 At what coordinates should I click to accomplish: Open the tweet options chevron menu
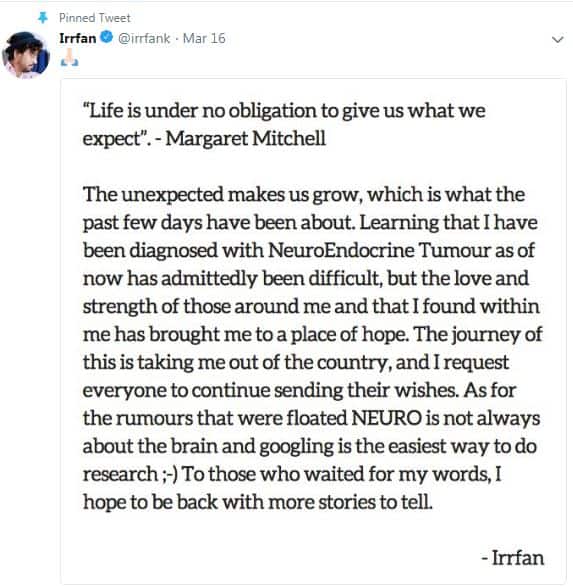(558, 39)
